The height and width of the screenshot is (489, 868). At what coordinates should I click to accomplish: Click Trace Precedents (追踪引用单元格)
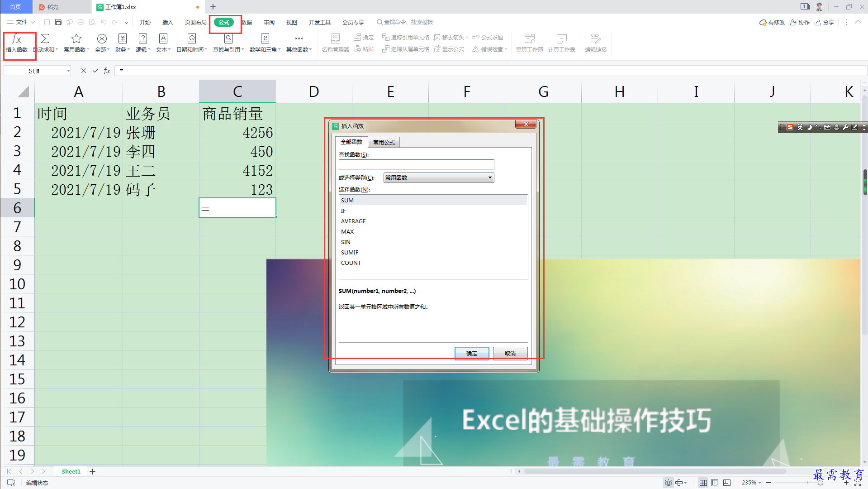[406, 38]
